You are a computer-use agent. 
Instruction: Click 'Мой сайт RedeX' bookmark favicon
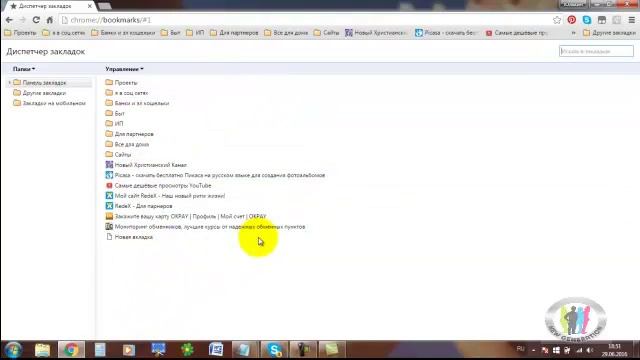(x=109, y=196)
